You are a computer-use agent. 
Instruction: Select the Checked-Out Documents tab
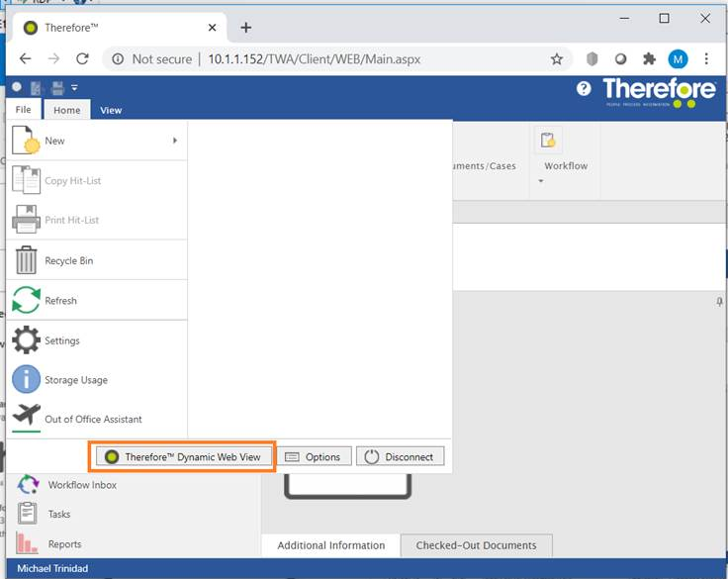coord(476,545)
